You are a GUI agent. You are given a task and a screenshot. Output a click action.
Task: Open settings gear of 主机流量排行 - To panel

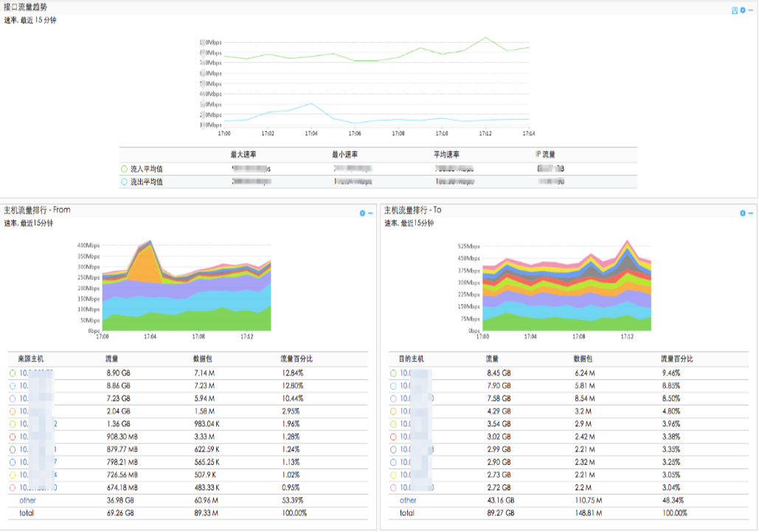(x=743, y=213)
